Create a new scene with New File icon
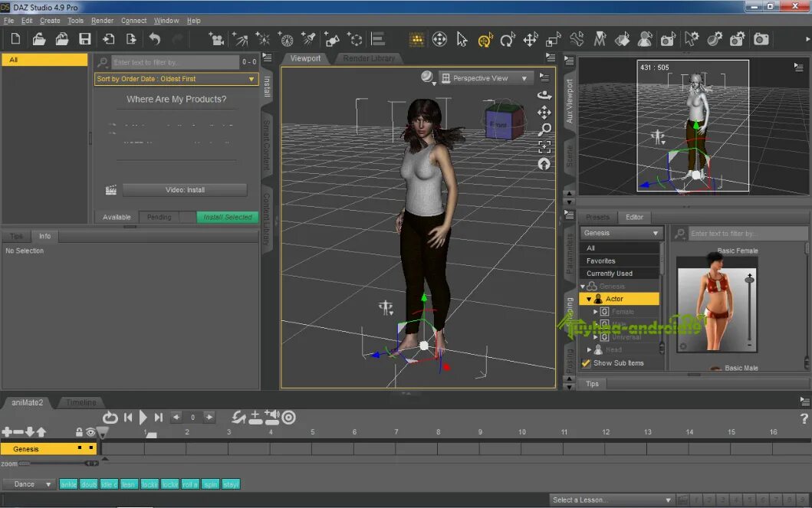This screenshot has width=812, height=508. point(15,39)
